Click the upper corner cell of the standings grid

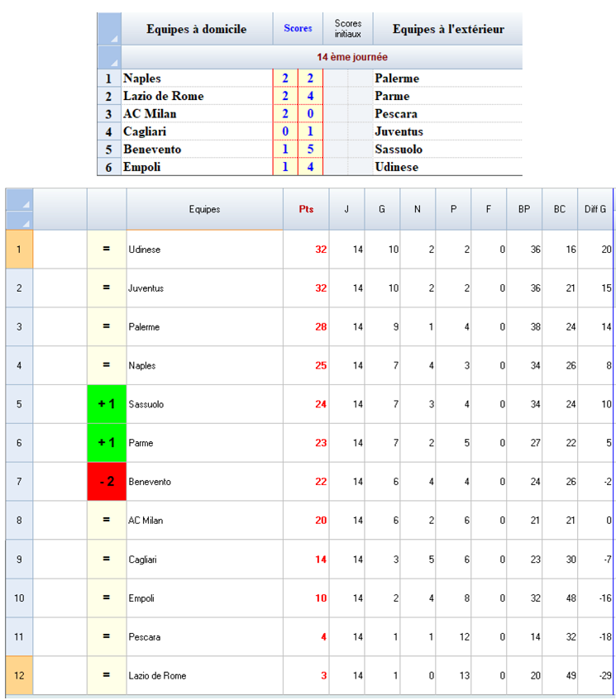point(19,199)
